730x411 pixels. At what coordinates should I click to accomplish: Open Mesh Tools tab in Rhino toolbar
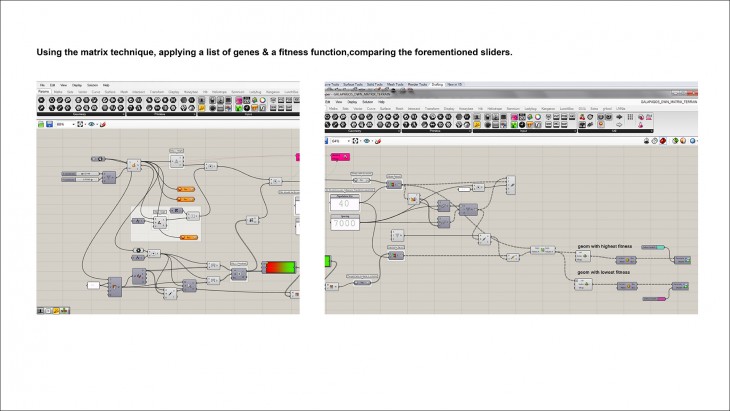pyautogui.click(x=395, y=84)
